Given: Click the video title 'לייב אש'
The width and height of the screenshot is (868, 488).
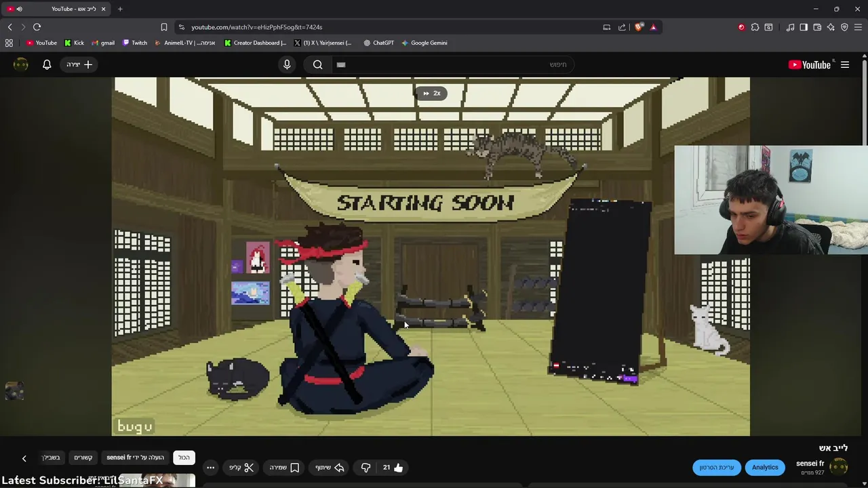Looking at the screenshot, I should (833, 448).
